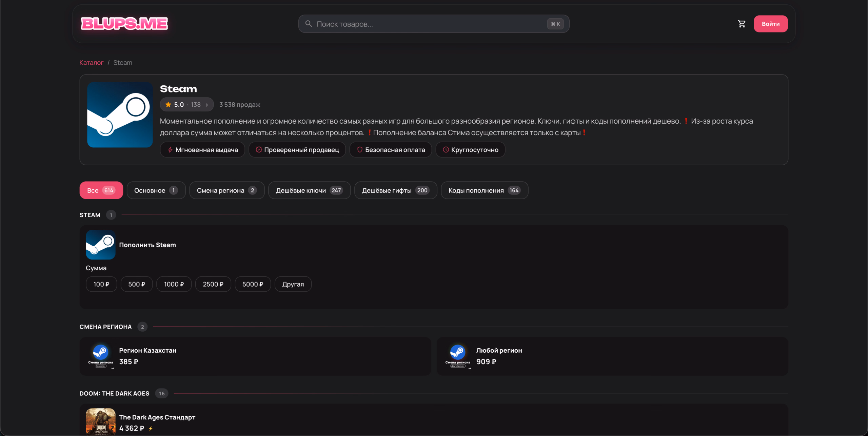Click the 909 ₽ price
Screen dimensions: 868x436
(x=486, y=361)
